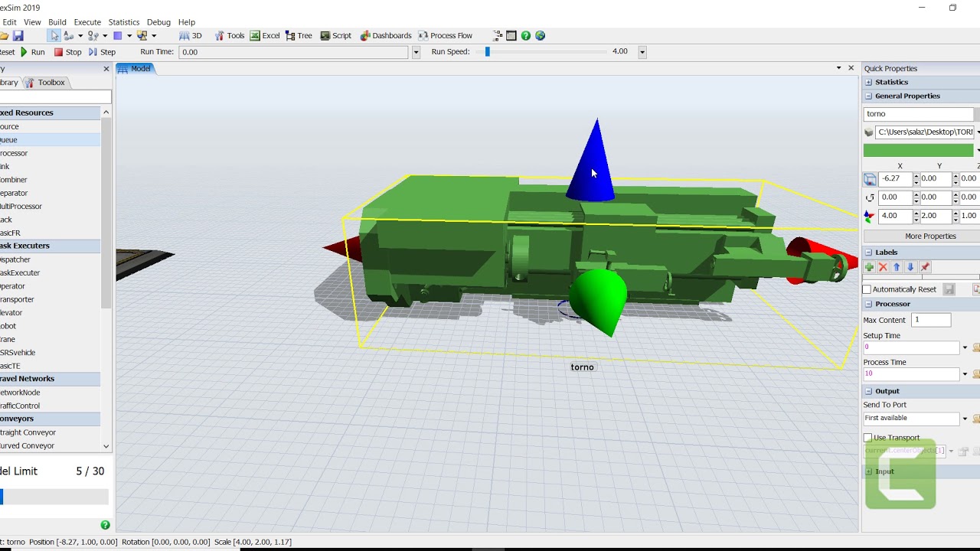Click the Max Content input field
Screen dimensions: 980x551
(931, 320)
